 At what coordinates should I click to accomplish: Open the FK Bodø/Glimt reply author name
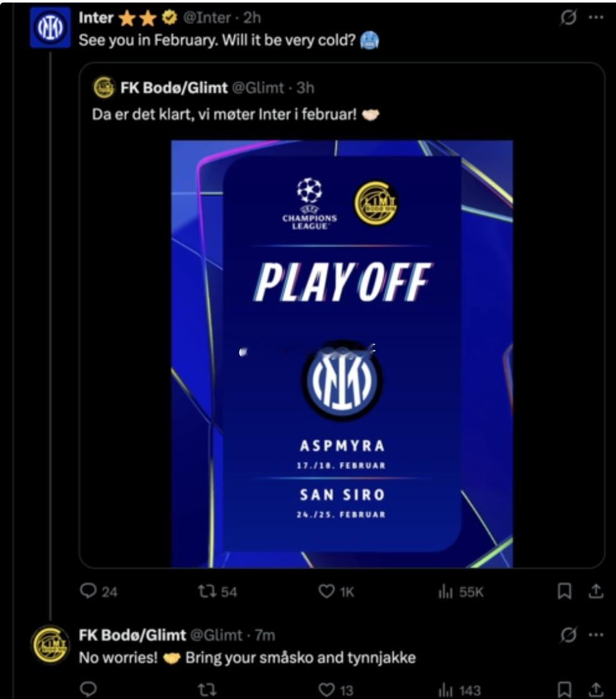(x=132, y=635)
